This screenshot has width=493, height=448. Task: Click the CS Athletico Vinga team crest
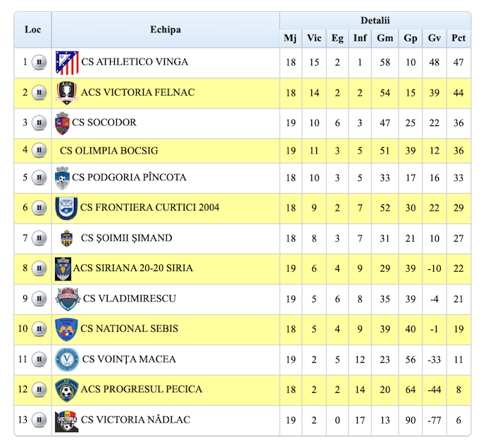tap(67, 63)
